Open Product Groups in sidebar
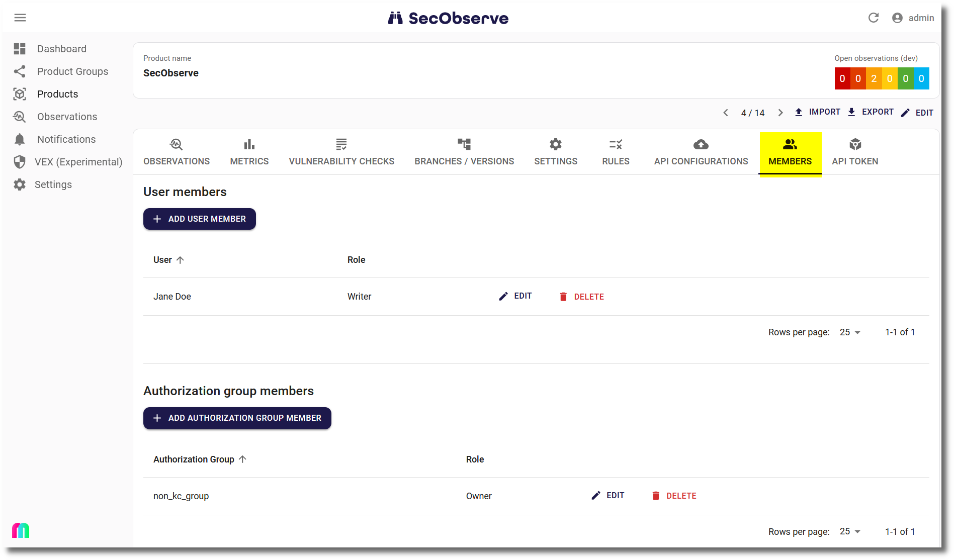Image resolution: width=954 pixels, height=560 pixels. [72, 71]
